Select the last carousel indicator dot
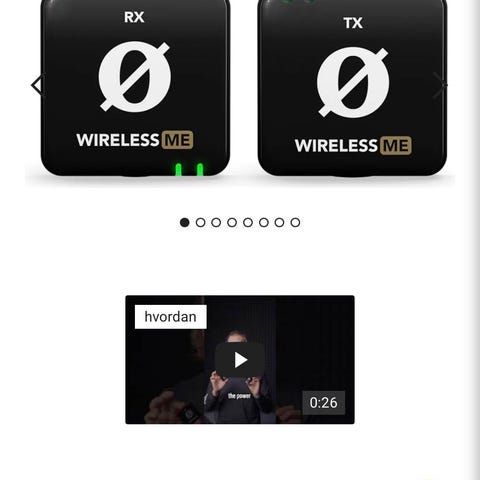This screenshot has height=480, width=480. [x=295, y=222]
